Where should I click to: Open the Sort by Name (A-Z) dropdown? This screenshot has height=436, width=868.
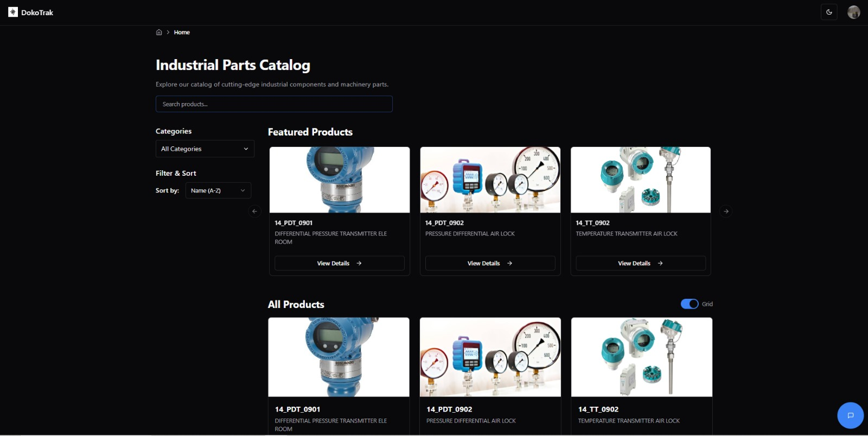tap(218, 191)
